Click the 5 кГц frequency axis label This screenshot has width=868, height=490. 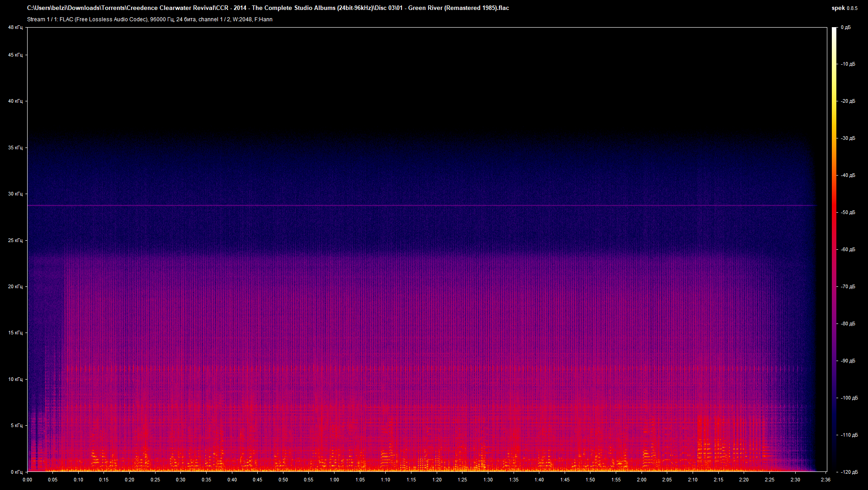(16, 425)
